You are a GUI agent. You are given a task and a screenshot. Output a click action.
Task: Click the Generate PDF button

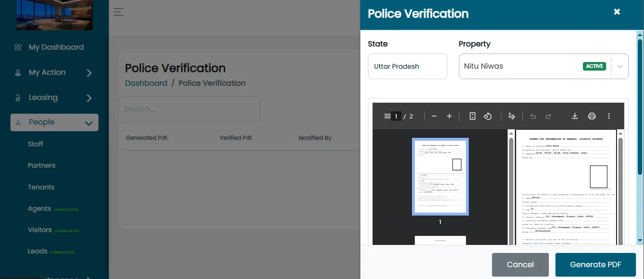point(596,265)
